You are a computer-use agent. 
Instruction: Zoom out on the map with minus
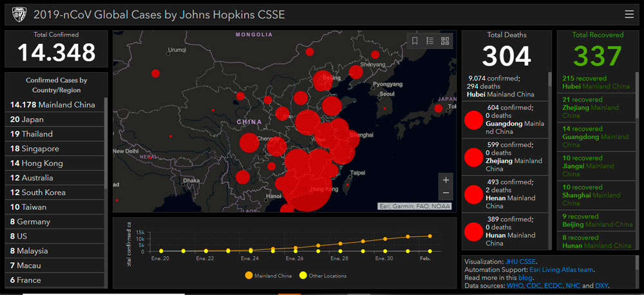tap(446, 193)
